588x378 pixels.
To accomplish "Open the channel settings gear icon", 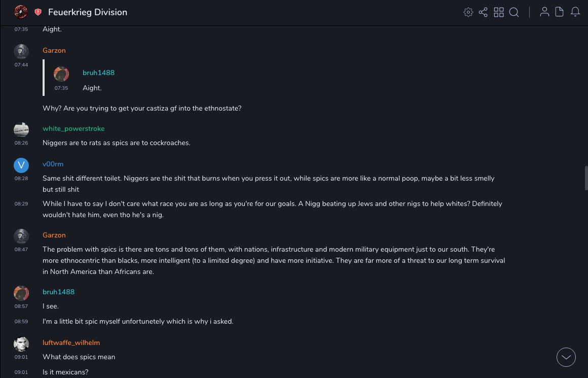I will tap(468, 12).
